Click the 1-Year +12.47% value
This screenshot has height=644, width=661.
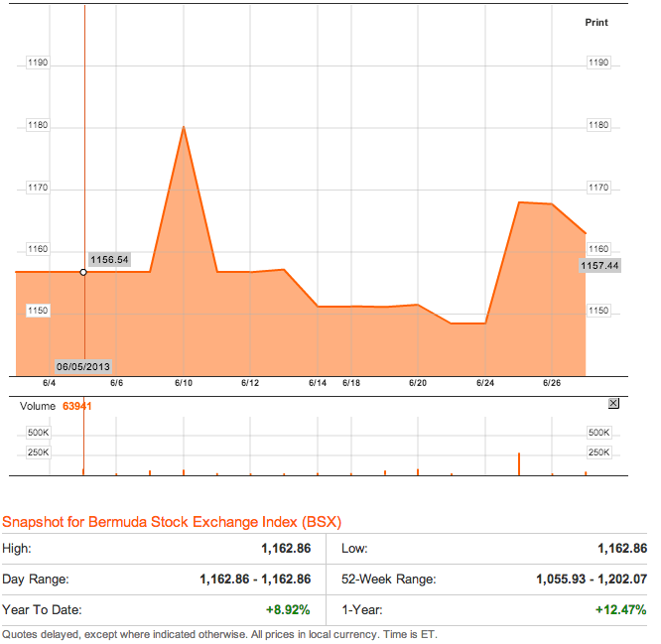tap(622, 609)
